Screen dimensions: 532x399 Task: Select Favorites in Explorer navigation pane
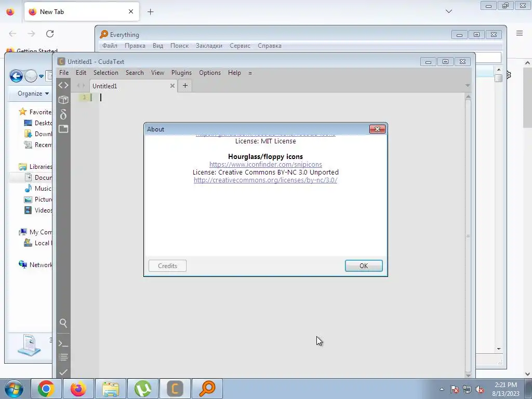(x=35, y=112)
